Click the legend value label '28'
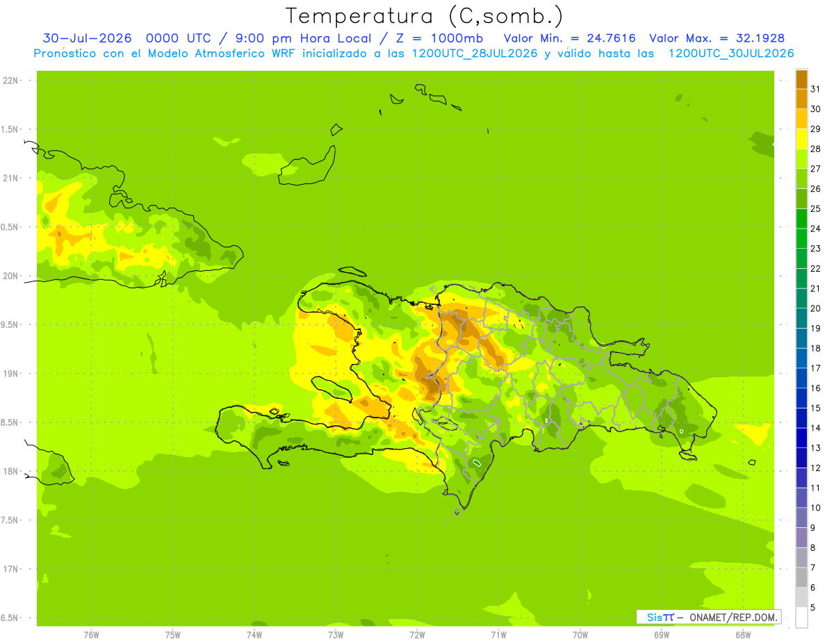Image resolution: width=834 pixels, height=644 pixels. click(815, 149)
